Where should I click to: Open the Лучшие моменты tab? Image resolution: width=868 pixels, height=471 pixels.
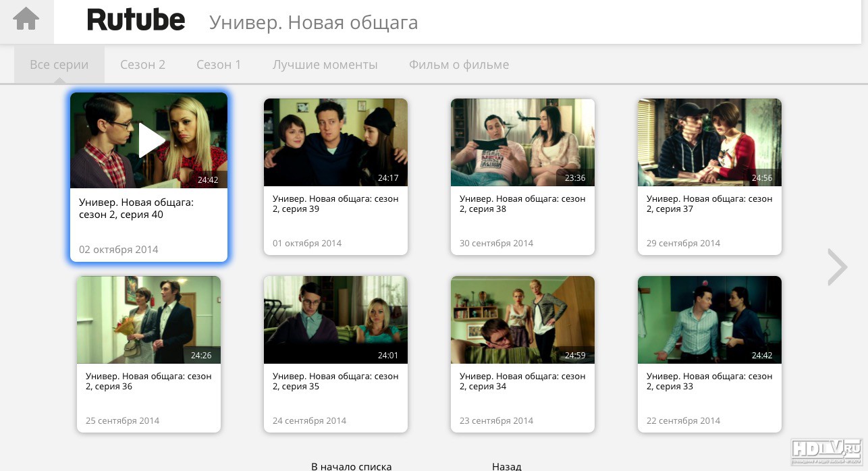tap(325, 65)
